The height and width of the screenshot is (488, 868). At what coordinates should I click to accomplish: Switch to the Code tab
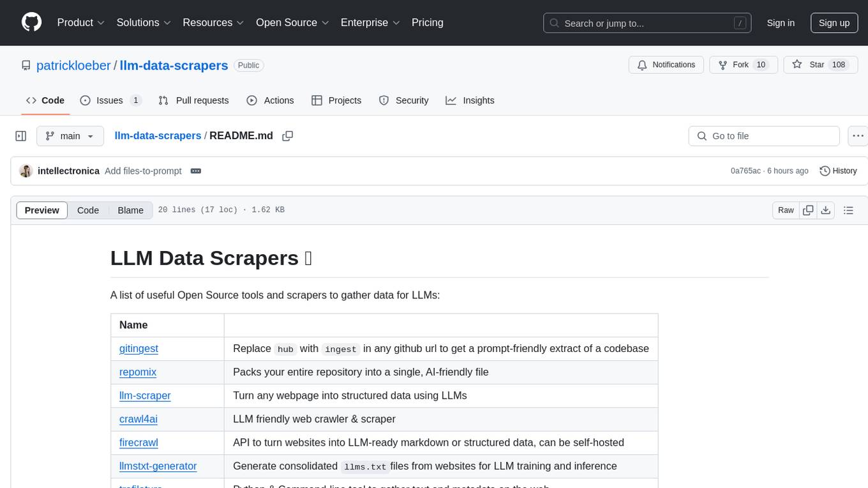pos(45,100)
